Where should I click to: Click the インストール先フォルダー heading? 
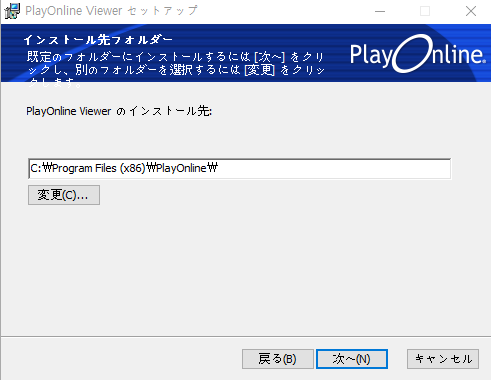(x=98, y=40)
